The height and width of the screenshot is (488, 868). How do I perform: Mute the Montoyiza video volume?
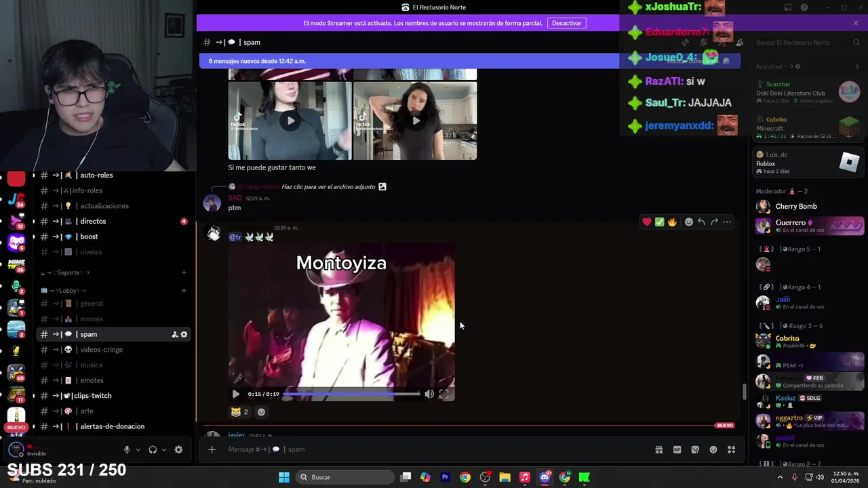429,394
